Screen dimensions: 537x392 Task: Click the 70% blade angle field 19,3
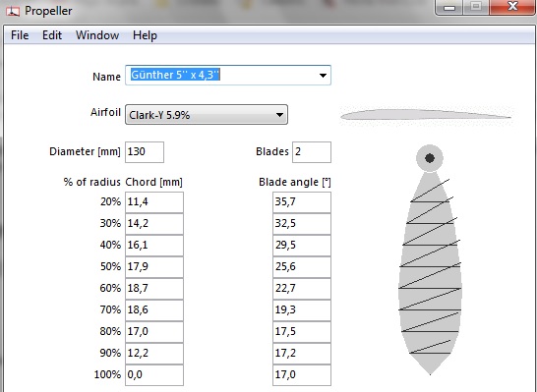(302, 309)
